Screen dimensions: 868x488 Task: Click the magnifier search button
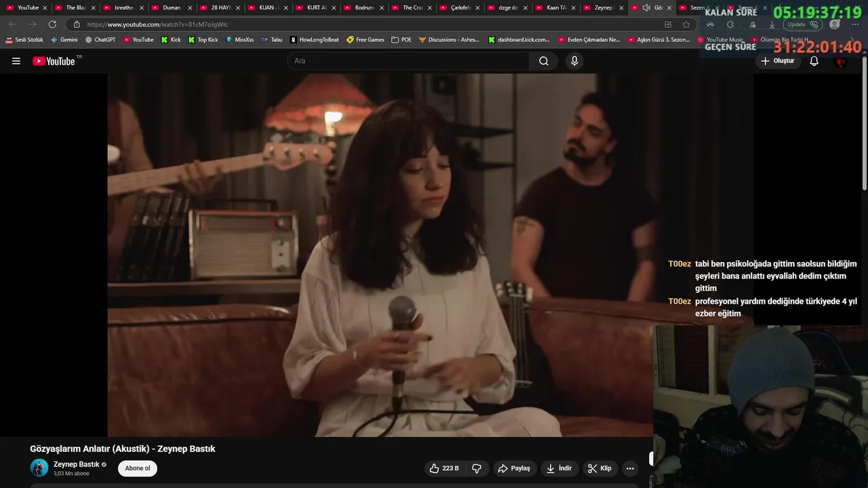[544, 61]
